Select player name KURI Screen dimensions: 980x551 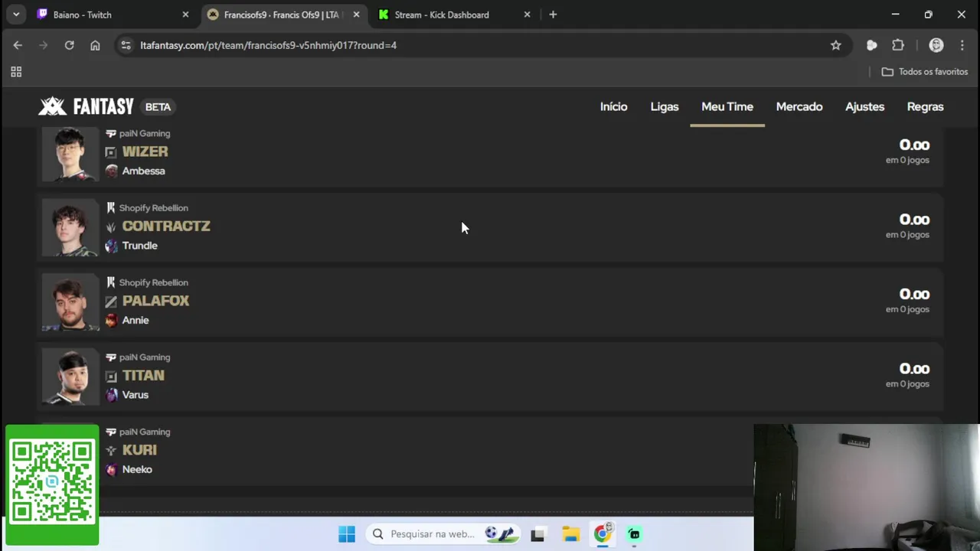139,450
